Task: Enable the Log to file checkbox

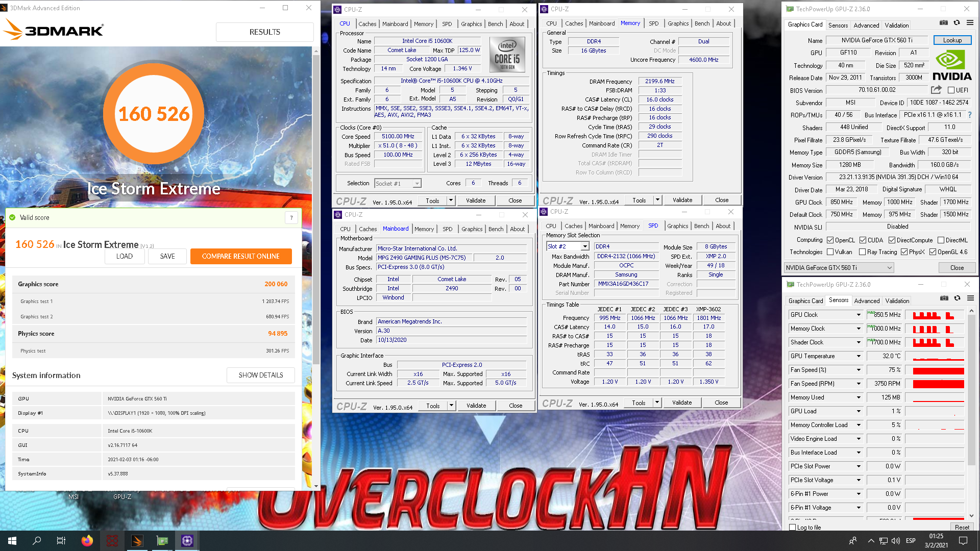Action: (x=793, y=528)
